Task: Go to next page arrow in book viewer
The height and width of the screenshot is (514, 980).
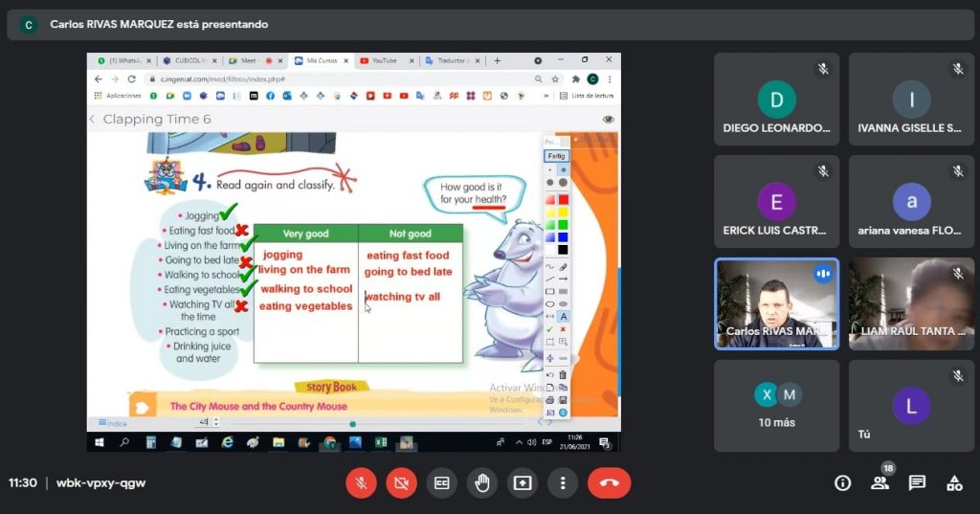Action: [549, 422]
